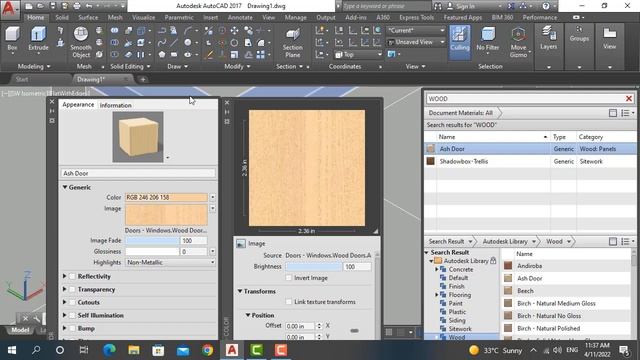Click the Image texture icon in editor

coord(241,244)
